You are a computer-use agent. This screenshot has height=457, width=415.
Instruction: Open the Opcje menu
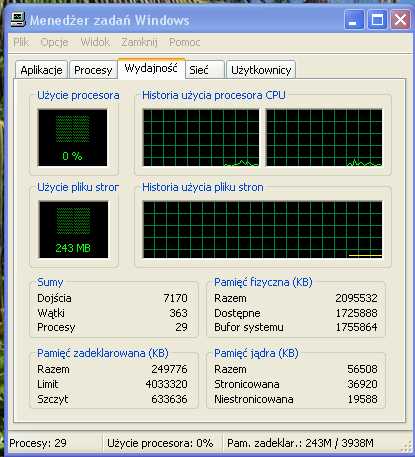point(54,42)
